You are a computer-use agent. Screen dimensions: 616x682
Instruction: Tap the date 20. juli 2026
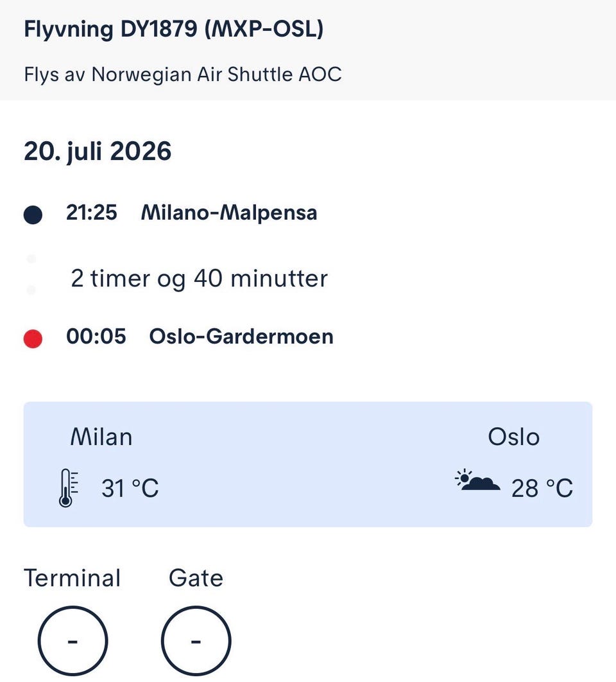click(x=98, y=152)
